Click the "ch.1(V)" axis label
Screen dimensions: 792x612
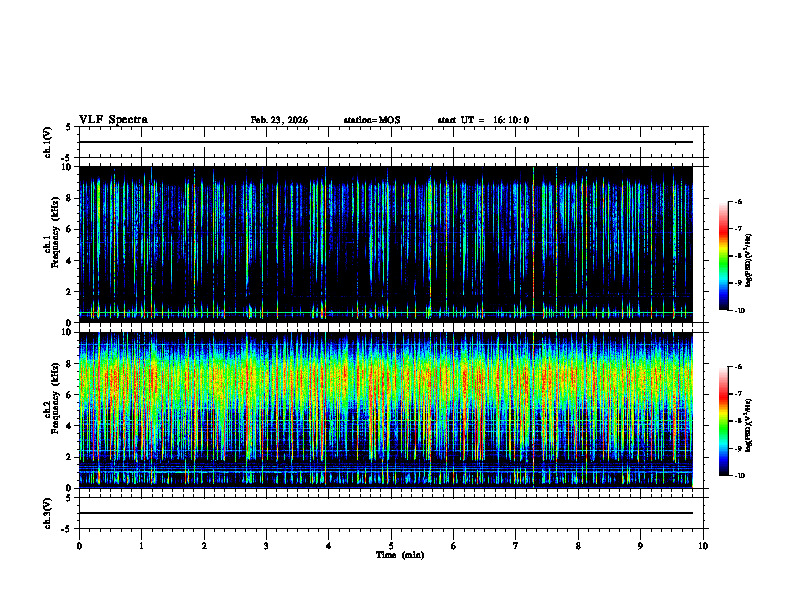[48, 142]
